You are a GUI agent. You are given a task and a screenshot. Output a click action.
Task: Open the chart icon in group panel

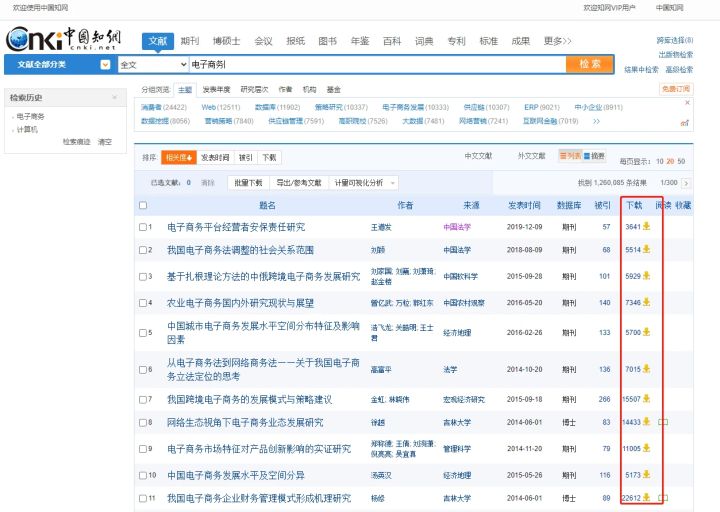(685, 123)
